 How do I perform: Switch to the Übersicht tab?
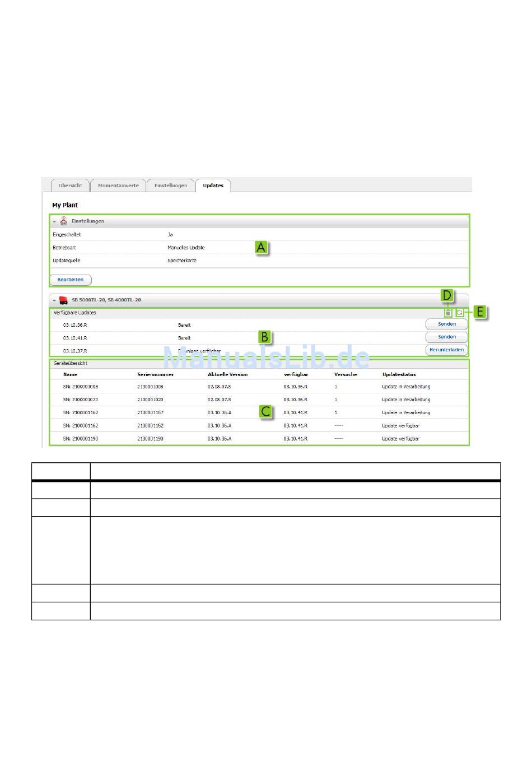tap(70, 185)
